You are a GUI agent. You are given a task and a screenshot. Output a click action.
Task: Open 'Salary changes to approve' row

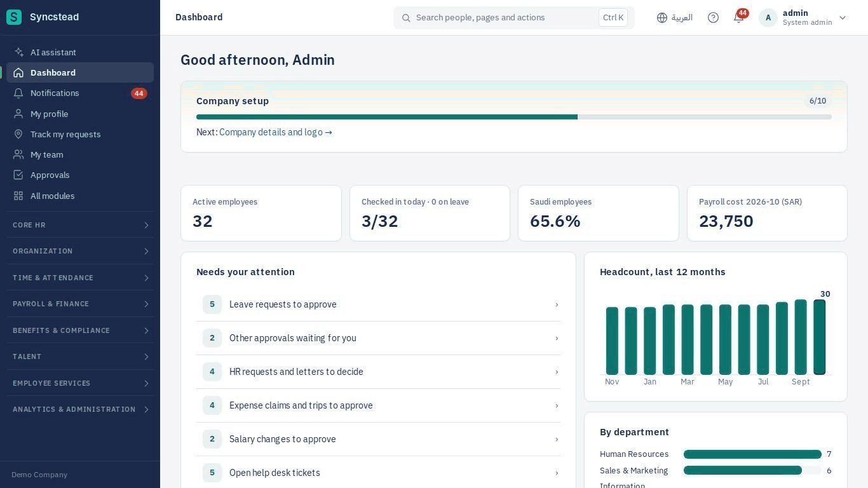tap(378, 439)
